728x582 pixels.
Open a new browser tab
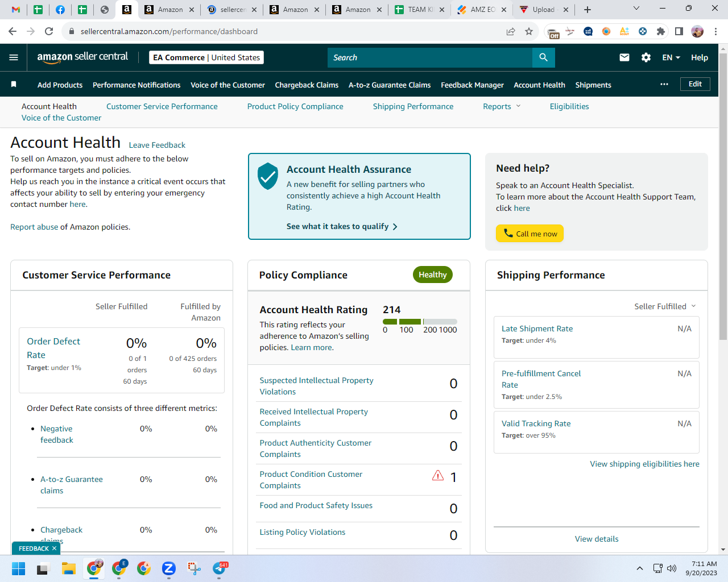click(588, 10)
